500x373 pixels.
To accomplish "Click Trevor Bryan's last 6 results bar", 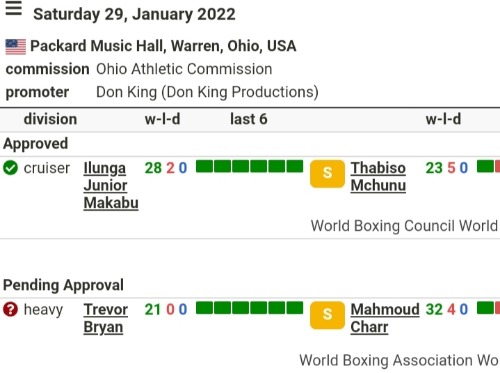I will 250,308.
